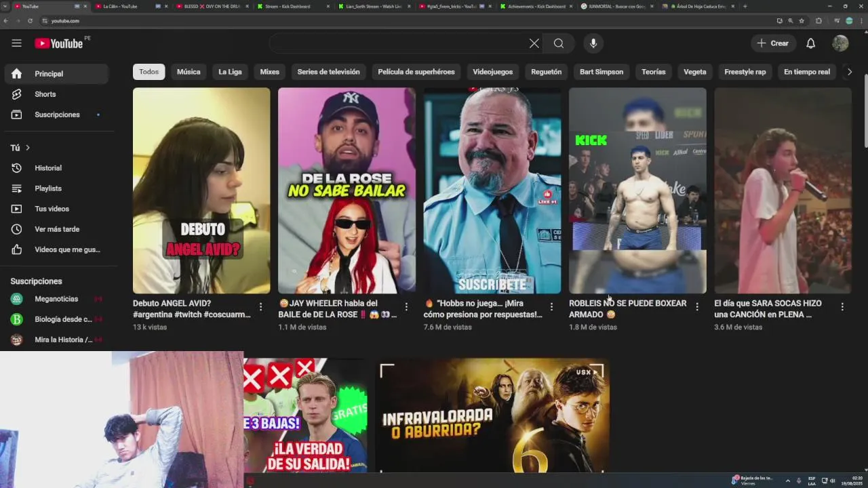This screenshot has height=488, width=868.
Task: Click the YouTube logo
Action: pos(59,43)
